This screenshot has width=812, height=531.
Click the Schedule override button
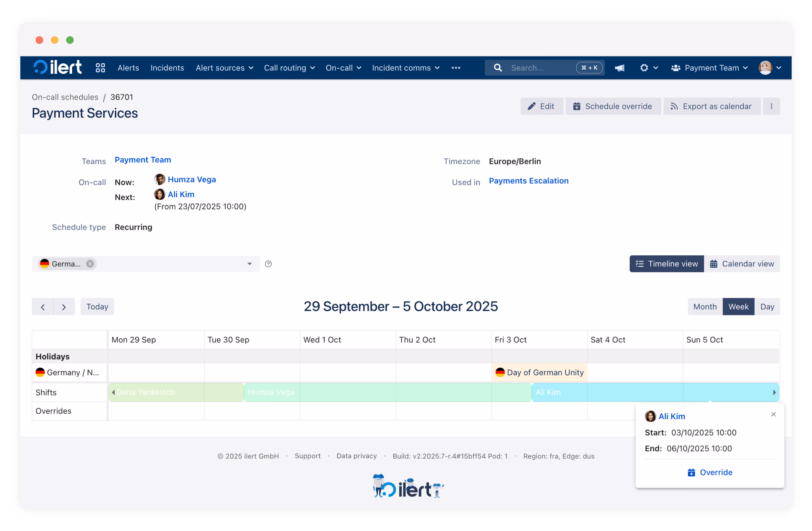coord(613,106)
